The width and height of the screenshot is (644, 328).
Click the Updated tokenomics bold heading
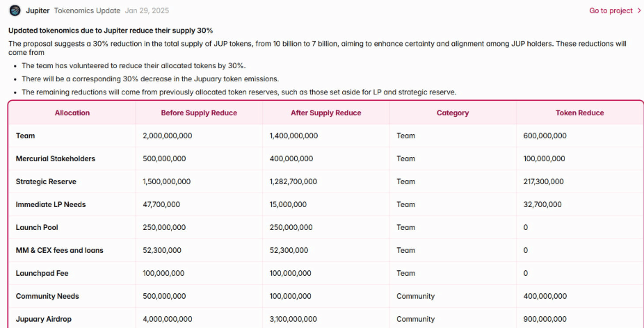coord(111,31)
